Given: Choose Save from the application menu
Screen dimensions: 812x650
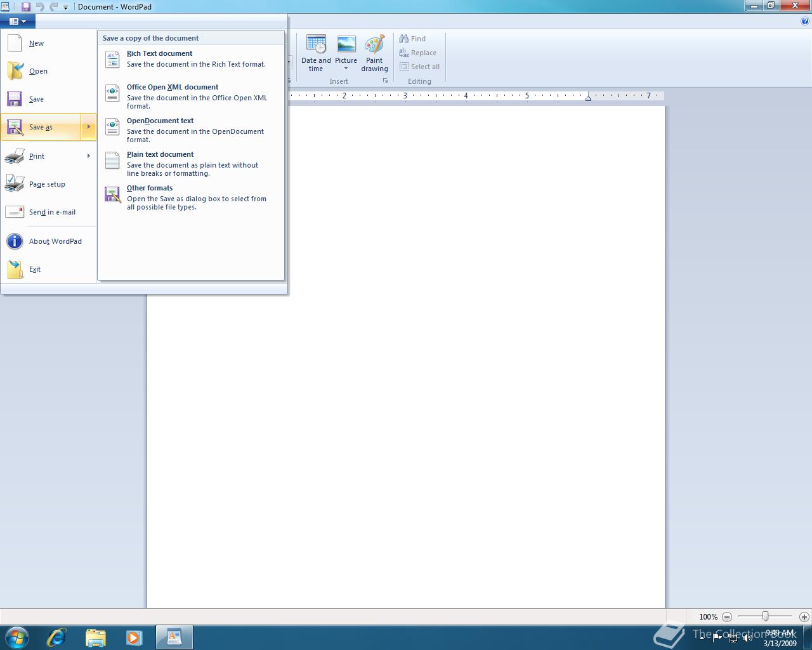Looking at the screenshot, I should click(49, 99).
